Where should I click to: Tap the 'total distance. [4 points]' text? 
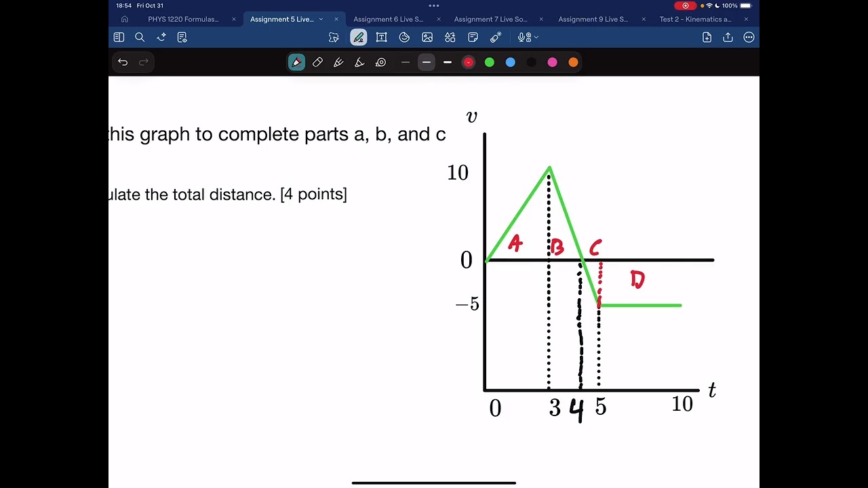[x=260, y=195]
